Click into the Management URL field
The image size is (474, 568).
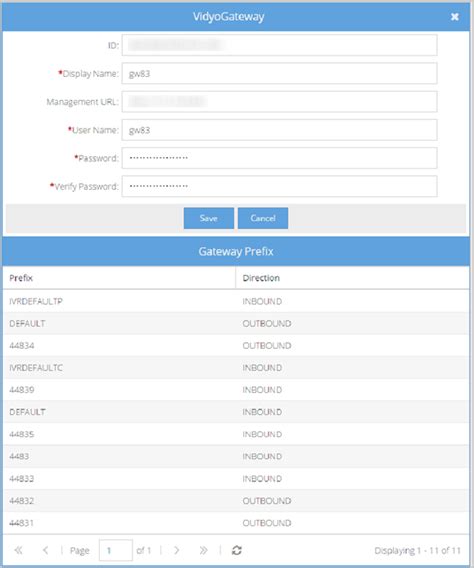(279, 102)
